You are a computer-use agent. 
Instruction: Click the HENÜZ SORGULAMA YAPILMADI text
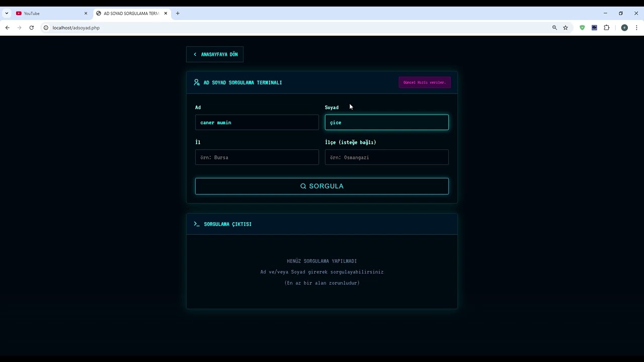point(322,261)
